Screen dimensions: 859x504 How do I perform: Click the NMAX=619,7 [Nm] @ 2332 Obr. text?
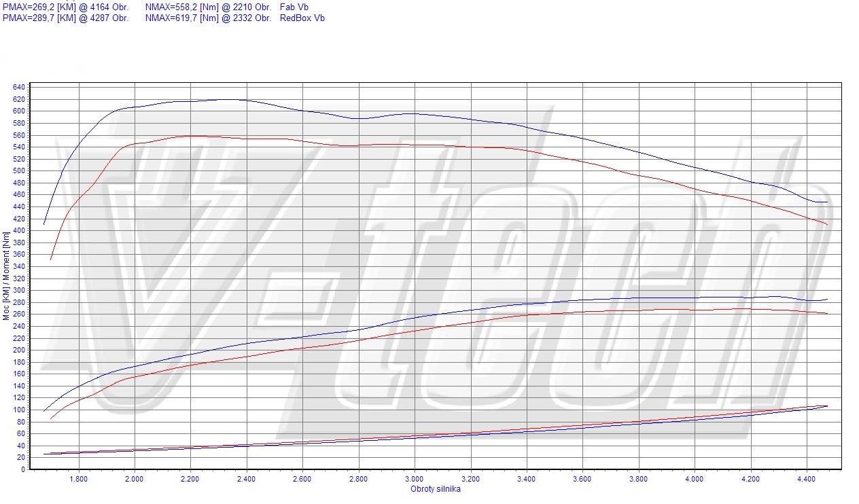coord(208,18)
